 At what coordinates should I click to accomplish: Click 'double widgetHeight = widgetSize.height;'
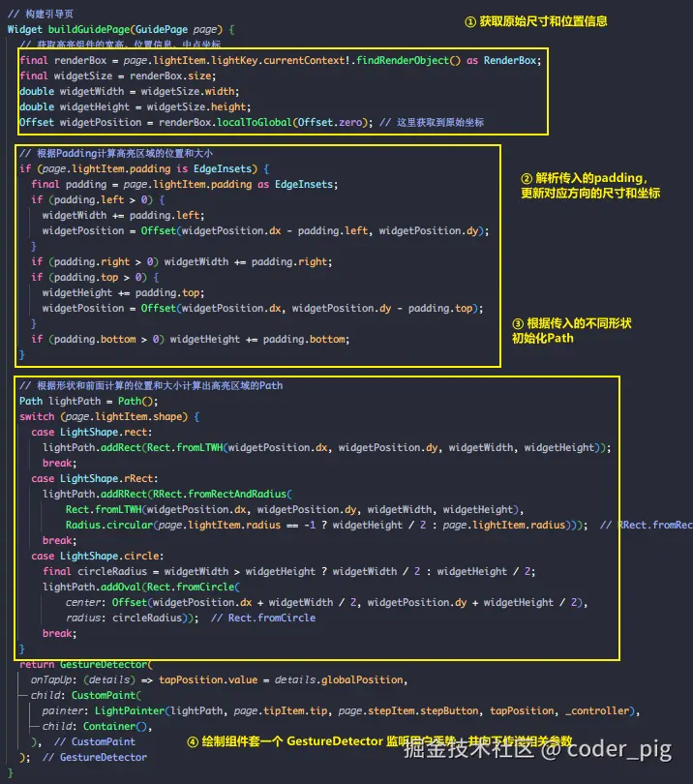[135, 107]
